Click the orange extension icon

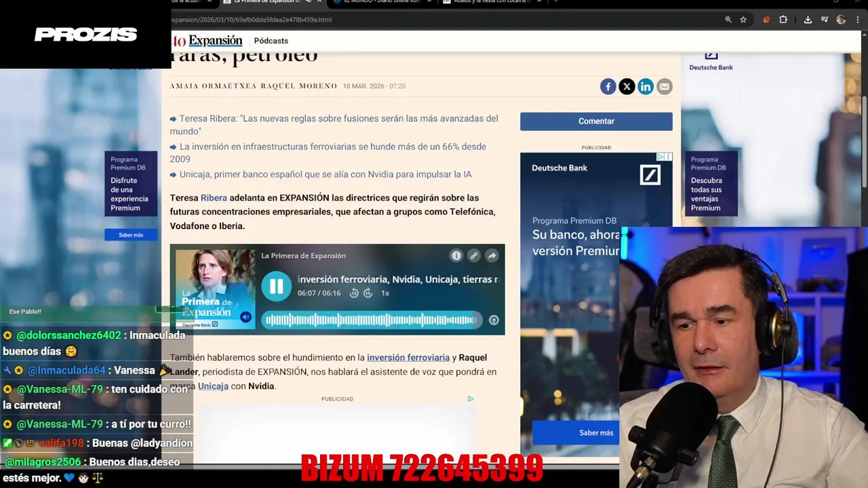[x=766, y=20]
